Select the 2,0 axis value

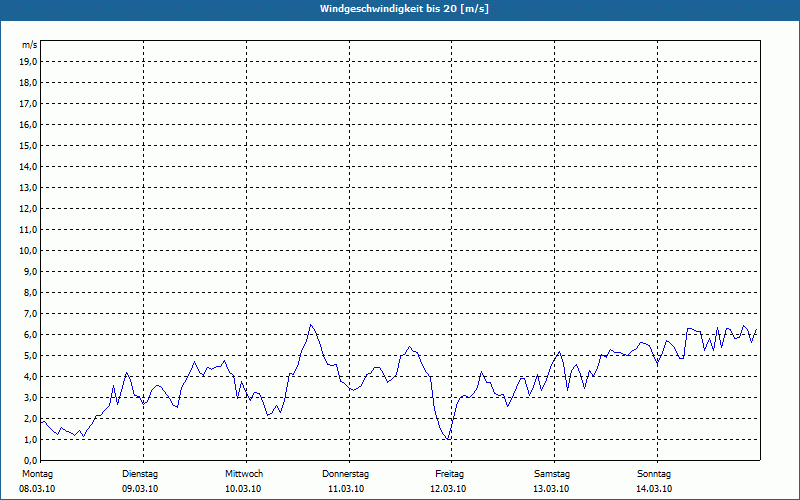[x=30, y=418]
